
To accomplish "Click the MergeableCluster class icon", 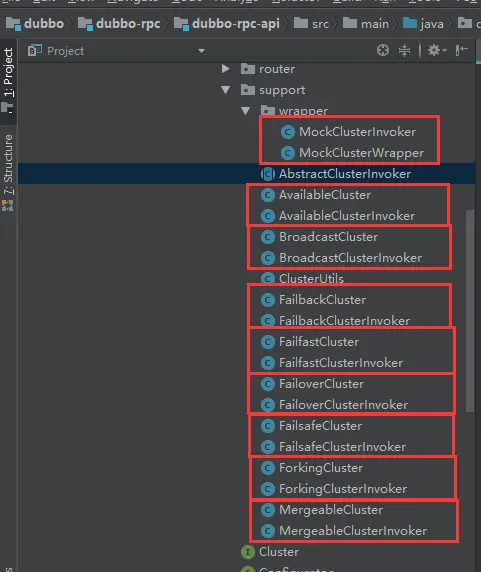I will (268, 510).
